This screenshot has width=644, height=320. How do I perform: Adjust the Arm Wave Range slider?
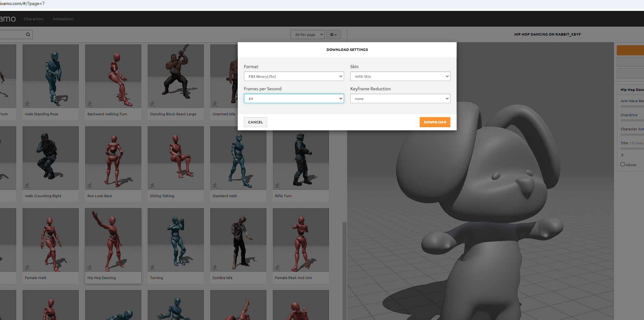click(x=632, y=107)
